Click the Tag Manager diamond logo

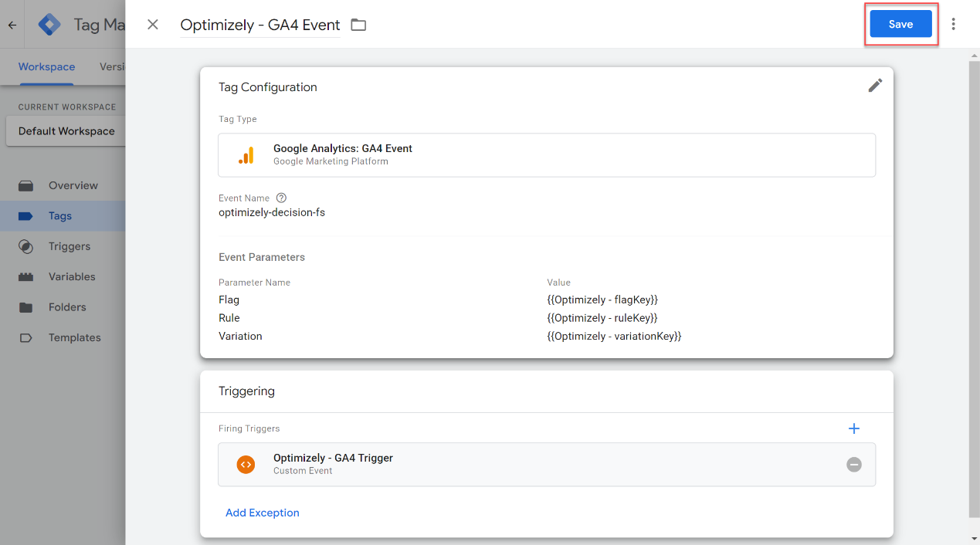49,25
